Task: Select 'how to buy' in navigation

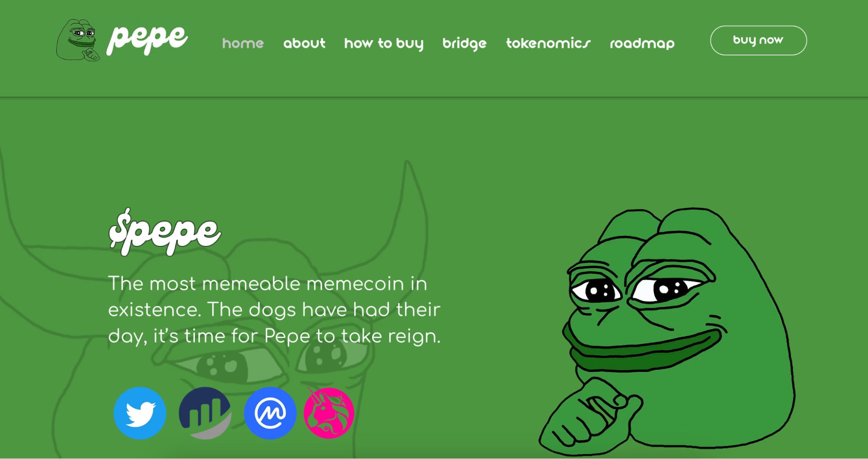Action: (x=384, y=44)
